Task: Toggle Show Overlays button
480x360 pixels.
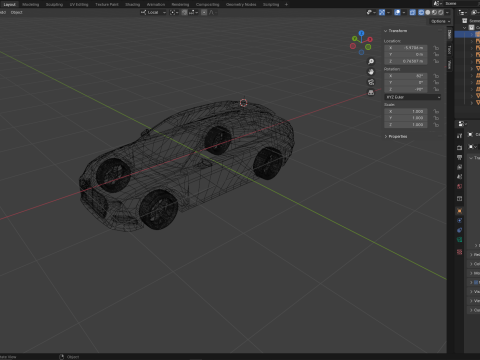Action: 397,12
